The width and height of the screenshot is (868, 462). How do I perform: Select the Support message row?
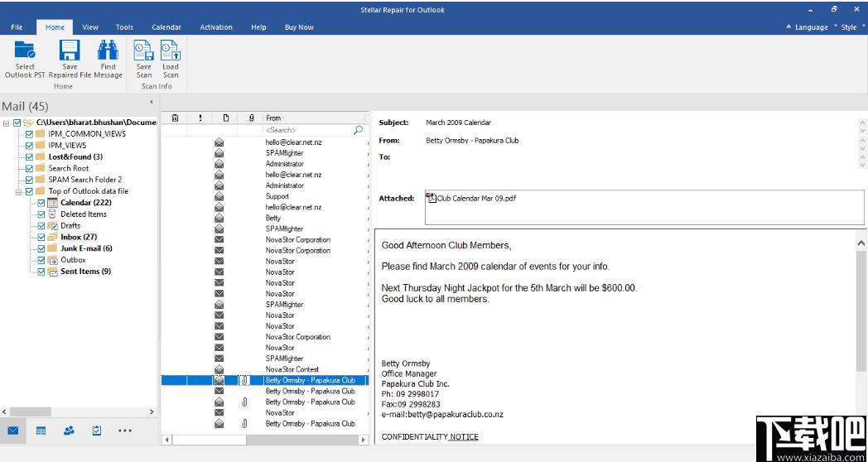tap(264, 196)
